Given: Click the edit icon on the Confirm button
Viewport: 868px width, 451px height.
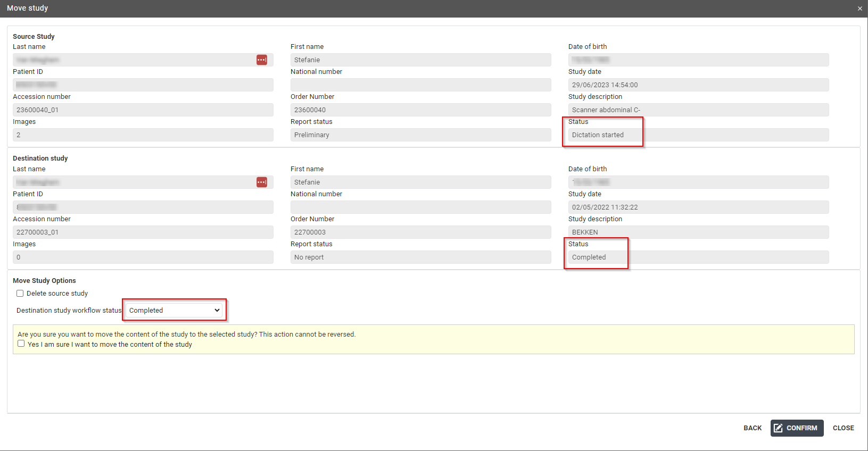Looking at the screenshot, I should pos(779,428).
